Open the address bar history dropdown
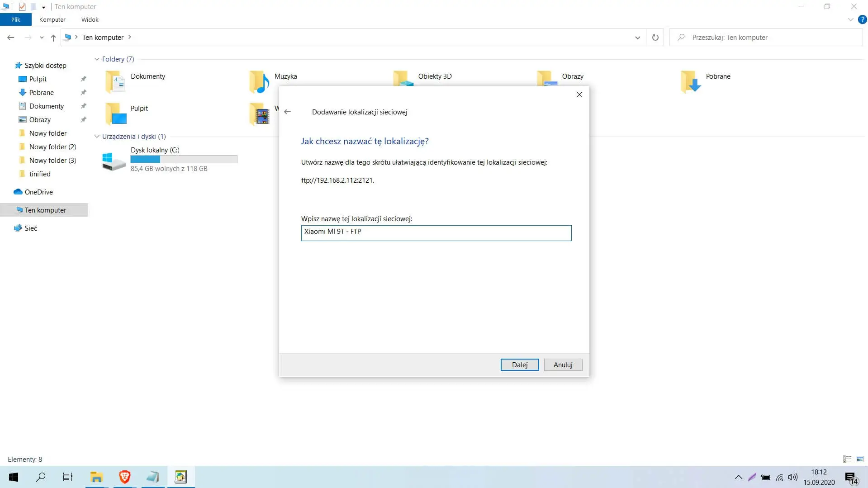This screenshot has height=488, width=868. [x=637, y=38]
